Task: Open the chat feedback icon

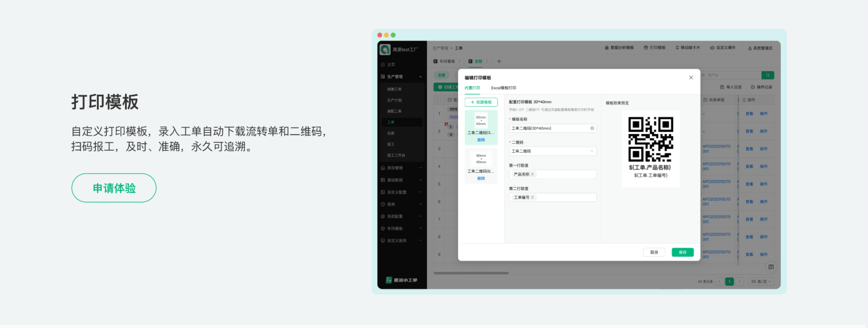Action: 771,267
